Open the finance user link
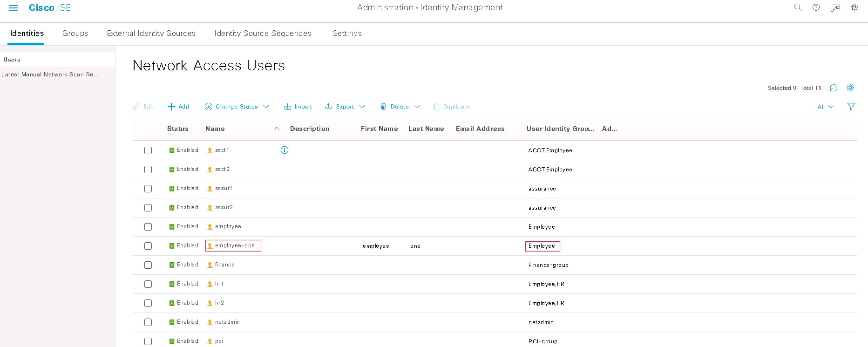Screen dimensions: 868x347 tap(224, 265)
